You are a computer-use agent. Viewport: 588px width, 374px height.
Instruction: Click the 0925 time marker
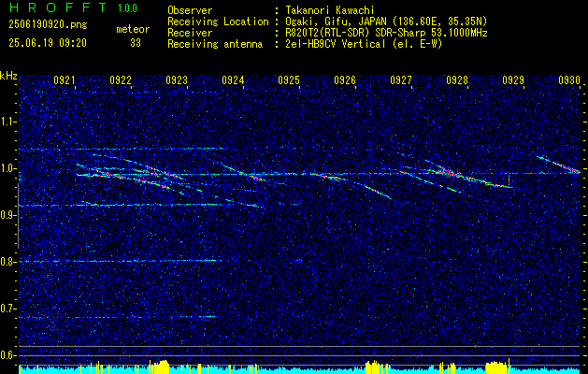[289, 79]
